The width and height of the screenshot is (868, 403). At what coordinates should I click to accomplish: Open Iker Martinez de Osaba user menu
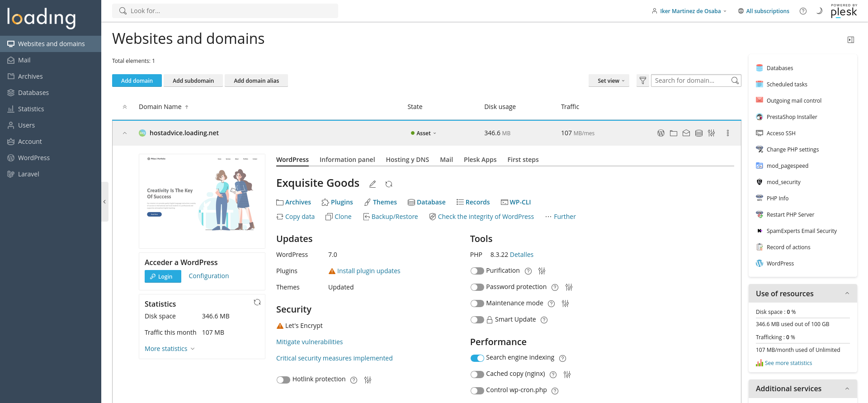(689, 11)
